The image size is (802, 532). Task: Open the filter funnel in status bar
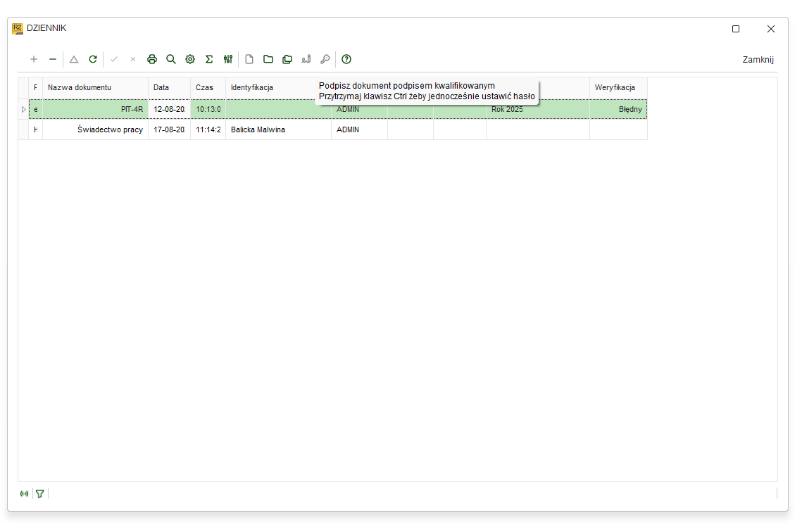[40, 494]
